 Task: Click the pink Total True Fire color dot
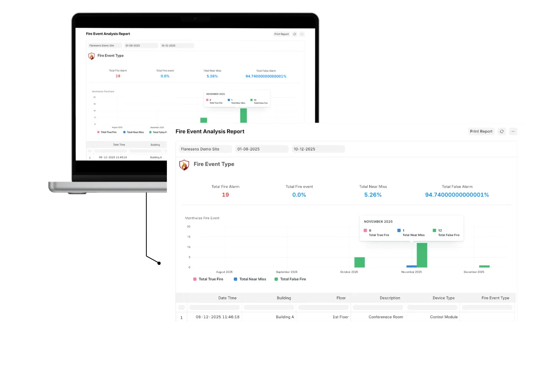click(x=195, y=279)
